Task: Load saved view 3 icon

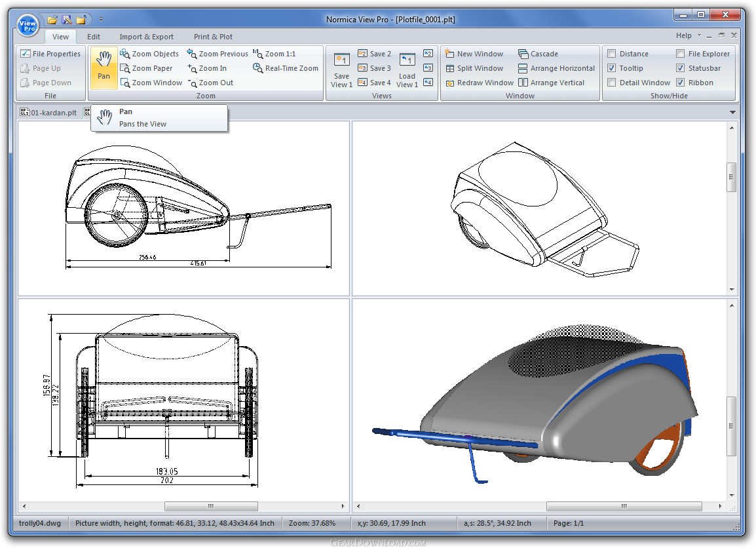Action: point(428,68)
